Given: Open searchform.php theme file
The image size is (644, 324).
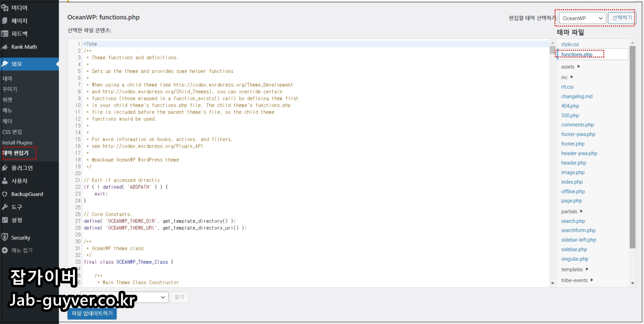Looking at the screenshot, I should click(578, 230).
